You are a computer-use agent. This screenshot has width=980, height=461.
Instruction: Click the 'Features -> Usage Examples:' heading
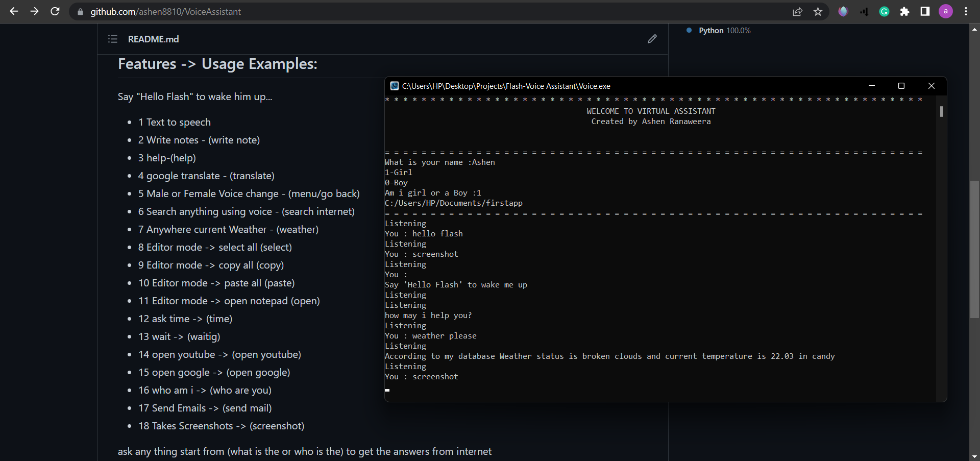pyautogui.click(x=217, y=64)
